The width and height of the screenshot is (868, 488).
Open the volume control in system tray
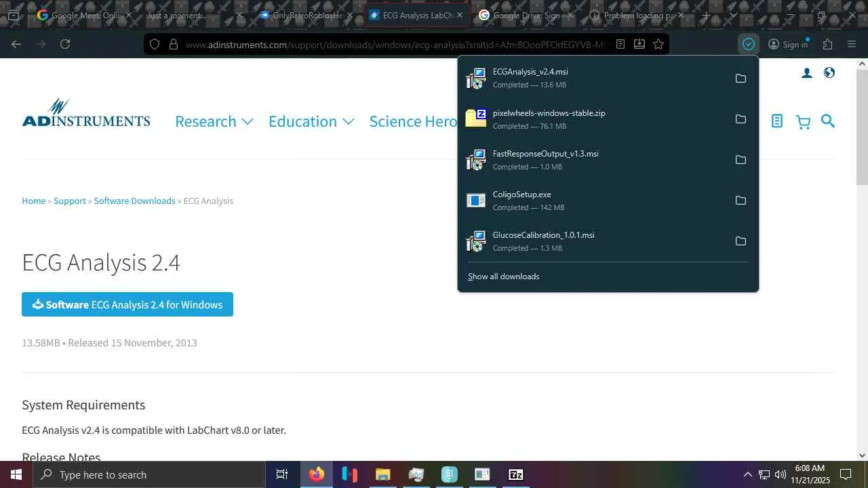coord(781,474)
